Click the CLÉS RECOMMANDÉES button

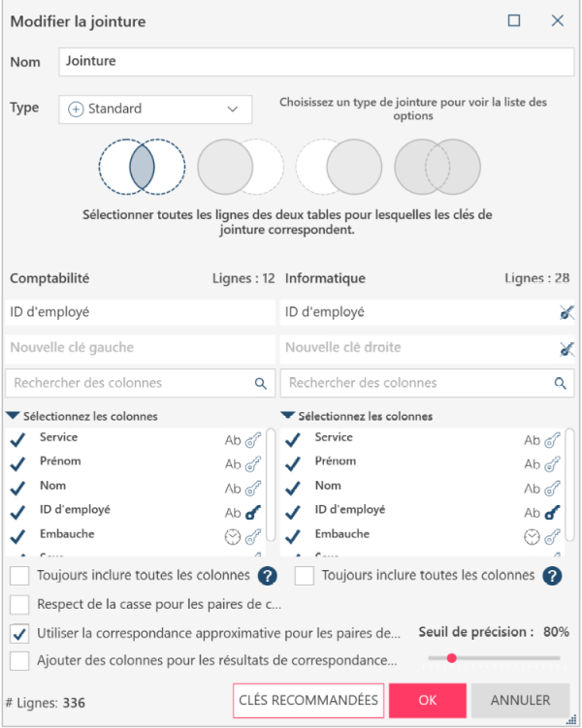308,700
